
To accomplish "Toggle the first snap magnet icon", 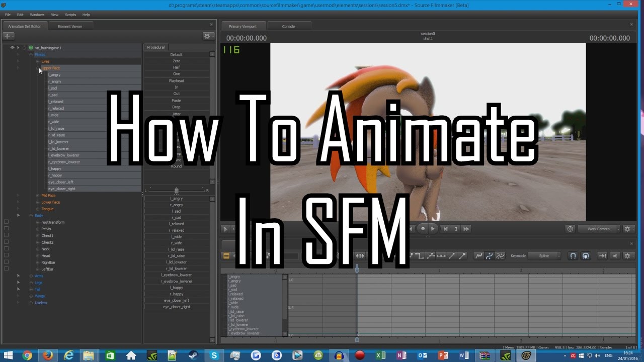I will [x=573, y=256].
